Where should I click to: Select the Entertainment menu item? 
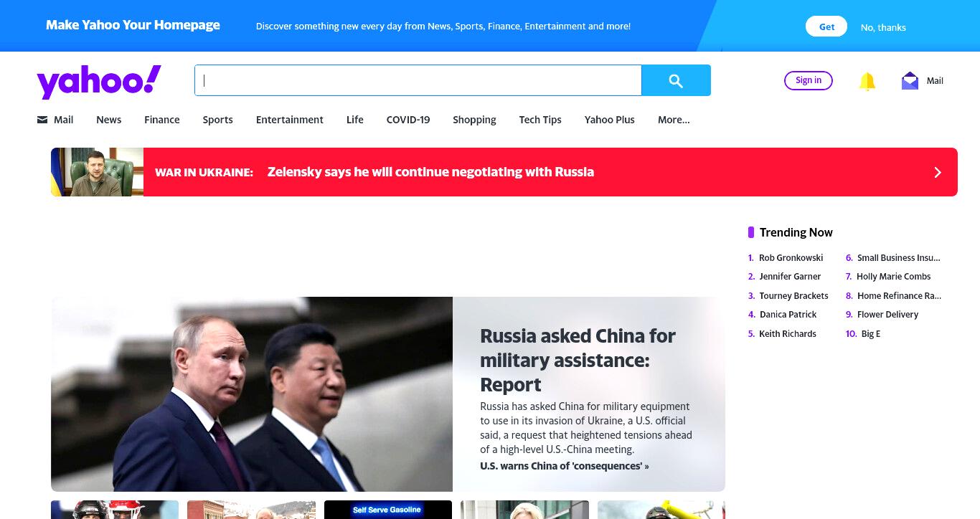290,120
